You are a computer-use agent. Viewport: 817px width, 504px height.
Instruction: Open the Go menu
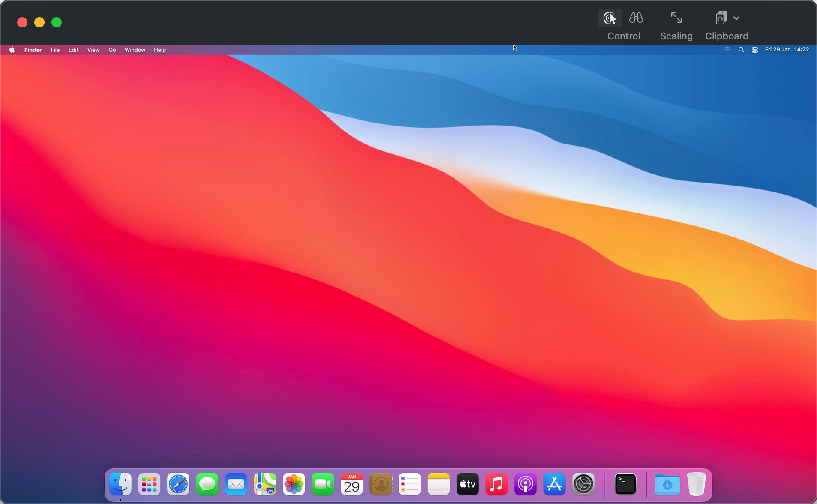pos(112,50)
